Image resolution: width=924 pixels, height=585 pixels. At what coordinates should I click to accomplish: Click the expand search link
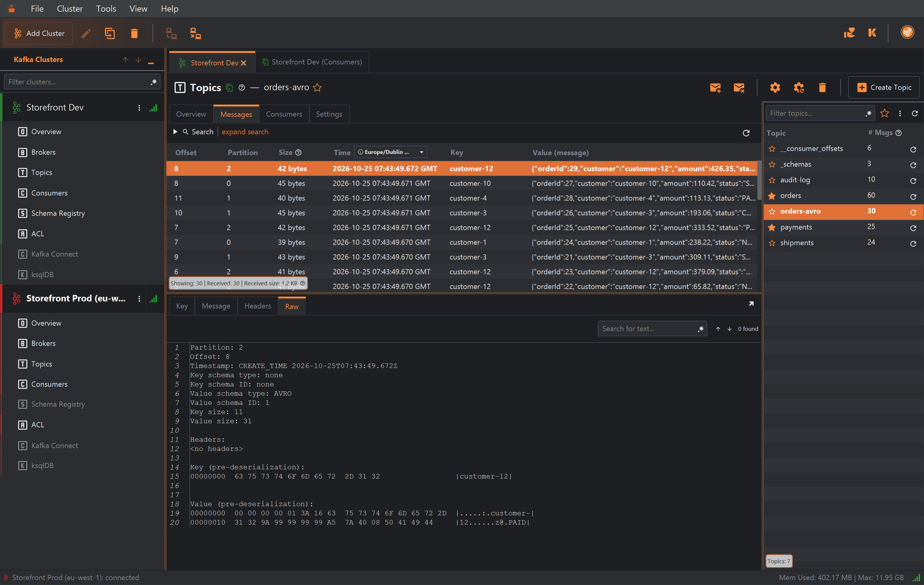[x=245, y=132]
